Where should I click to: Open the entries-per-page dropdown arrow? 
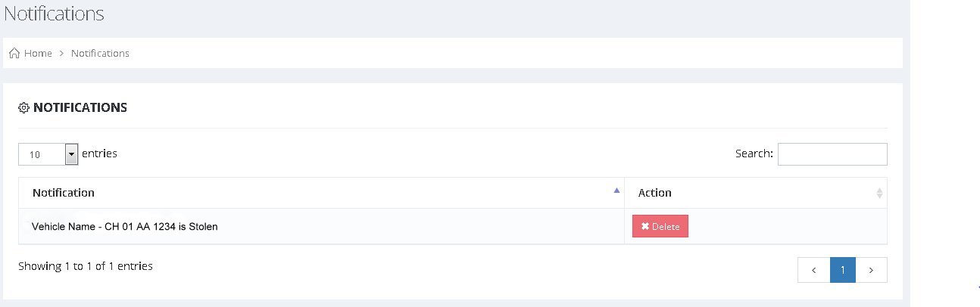(72, 154)
